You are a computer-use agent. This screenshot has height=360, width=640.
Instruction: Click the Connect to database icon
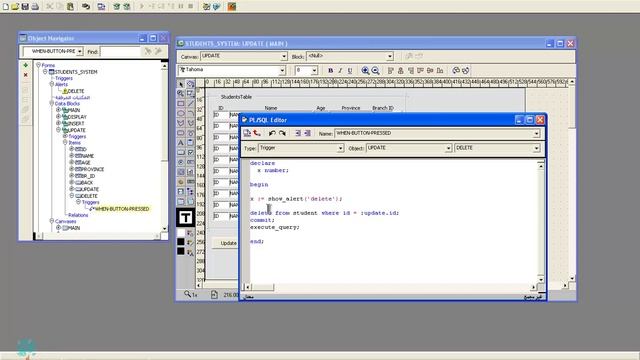pyautogui.click(x=86, y=6)
